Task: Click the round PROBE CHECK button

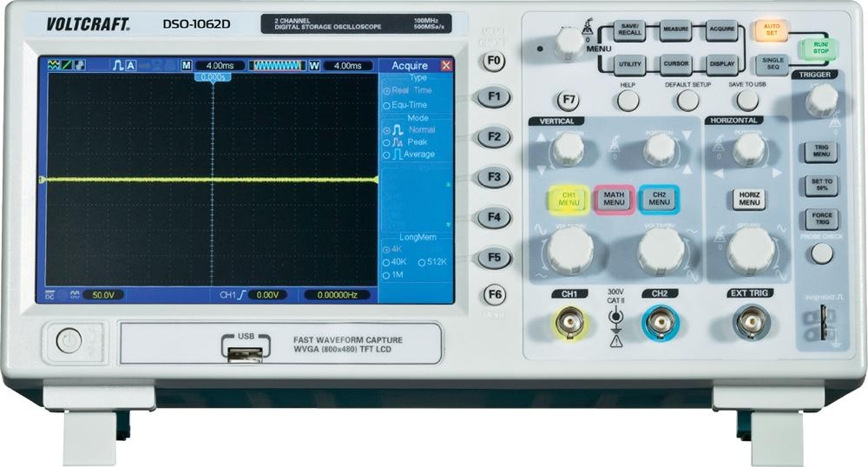Action: click(821, 253)
